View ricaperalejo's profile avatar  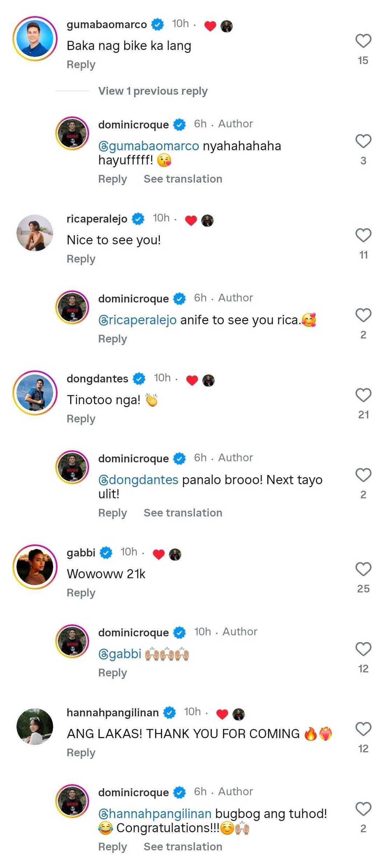click(x=35, y=233)
